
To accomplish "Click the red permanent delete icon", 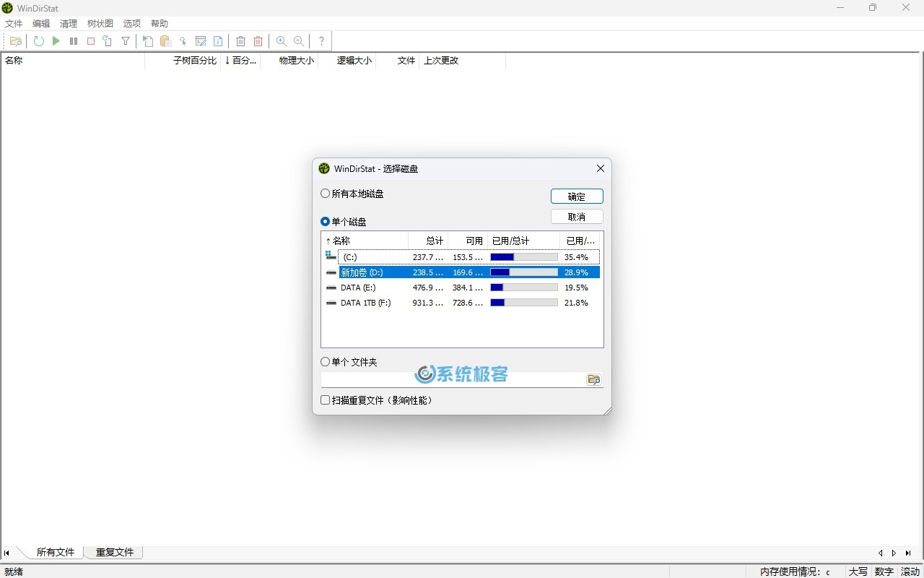I will pyautogui.click(x=258, y=41).
